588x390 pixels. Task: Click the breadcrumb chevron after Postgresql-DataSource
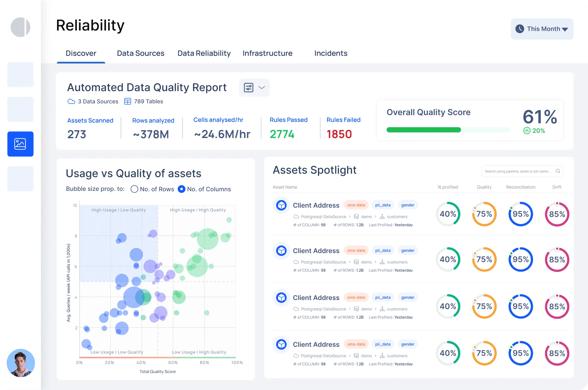pyautogui.click(x=350, y=216)
